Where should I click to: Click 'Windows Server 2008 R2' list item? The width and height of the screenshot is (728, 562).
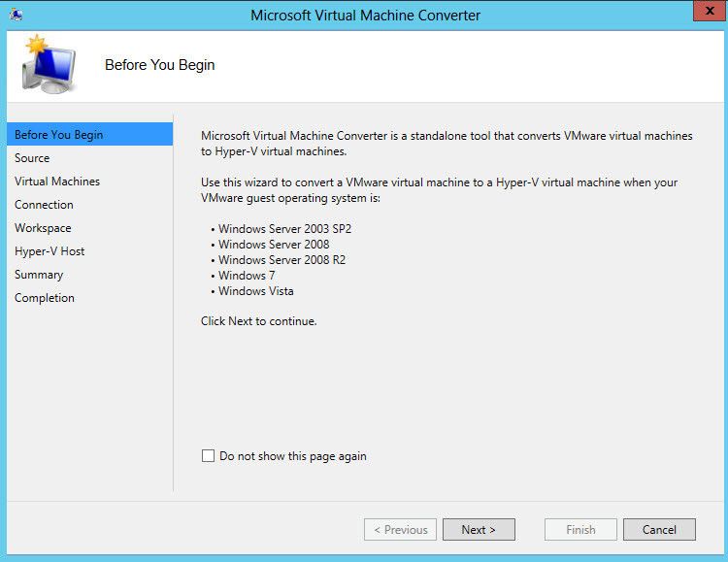pos(281,259)
